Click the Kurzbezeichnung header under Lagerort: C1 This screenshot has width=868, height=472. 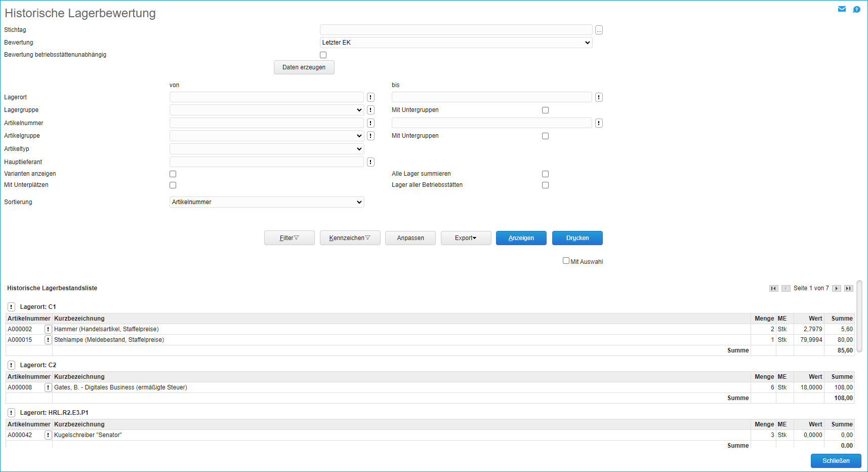click(x=79, y=319)
